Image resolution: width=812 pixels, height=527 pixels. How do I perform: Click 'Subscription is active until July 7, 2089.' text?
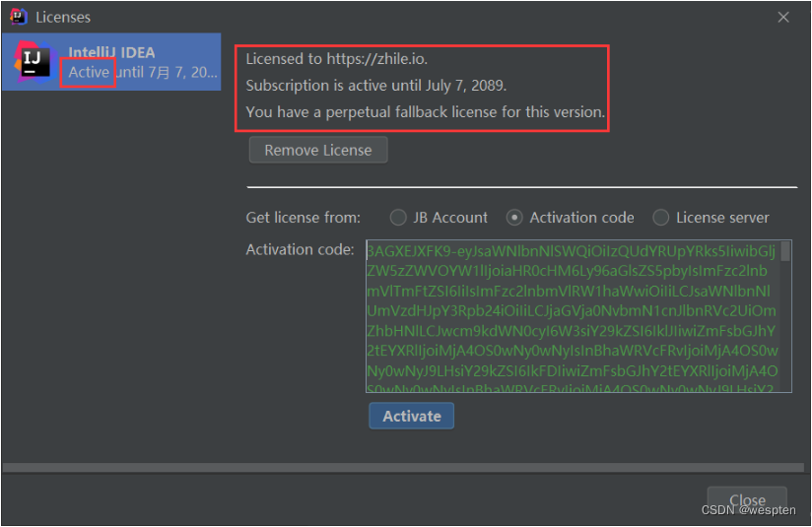coord(376,86)
